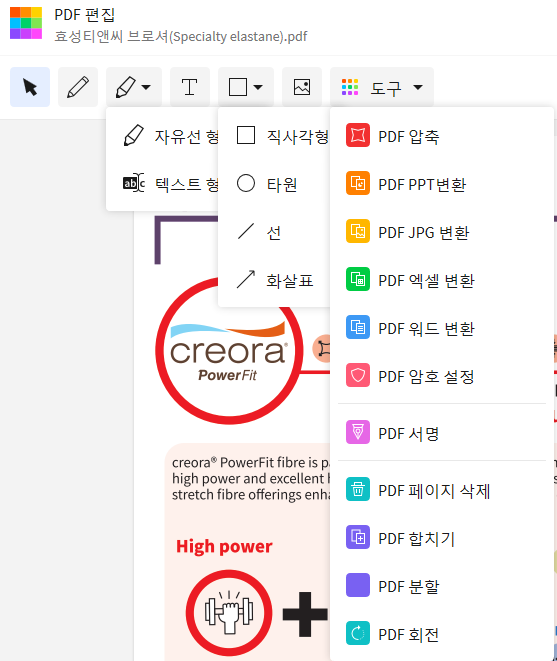This screenshot has height=661, width=557.
Task: Click the PDF JPG 변환 yellow icon
Action: [x=358, y=231]
